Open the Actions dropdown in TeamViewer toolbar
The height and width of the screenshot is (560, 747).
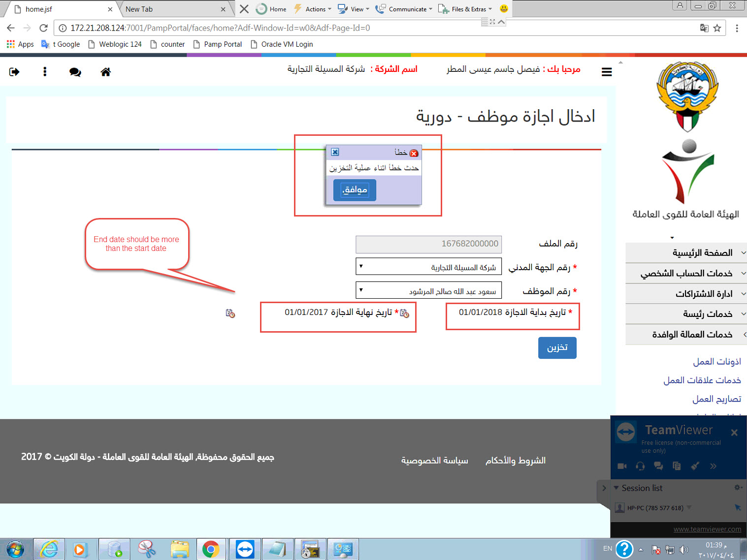(x=312, y=9)
